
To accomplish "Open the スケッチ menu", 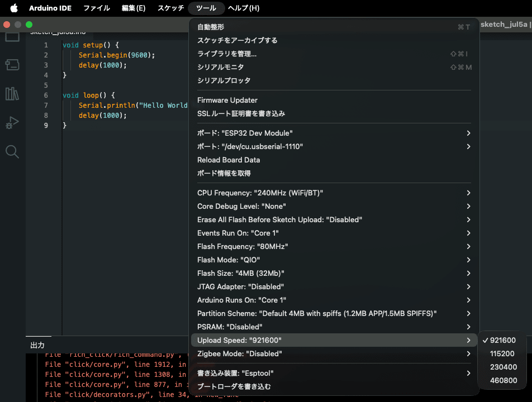I will point(170,8).
